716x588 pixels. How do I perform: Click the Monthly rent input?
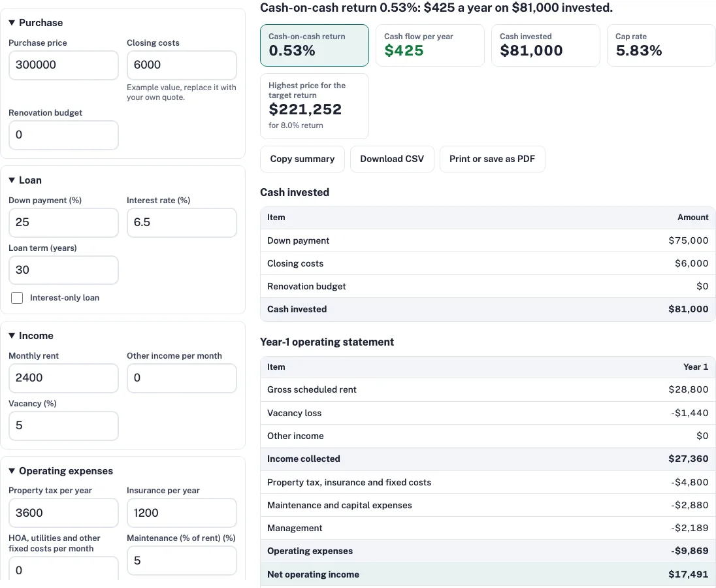click(x=63, y=378)
